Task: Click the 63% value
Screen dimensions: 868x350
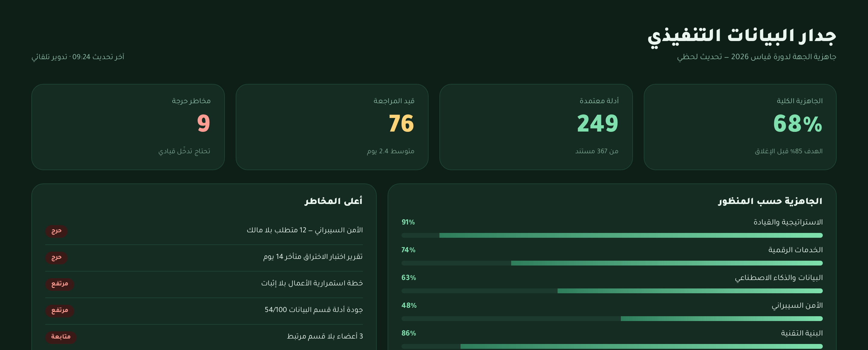Action: pyautogui.click(x=409, y=278)
